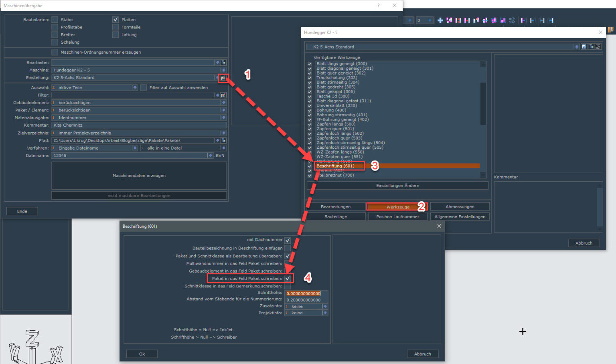The image size is (616, 364).
Task: Click the orange door icon at right edge
Action: click(x=611, y=30)
